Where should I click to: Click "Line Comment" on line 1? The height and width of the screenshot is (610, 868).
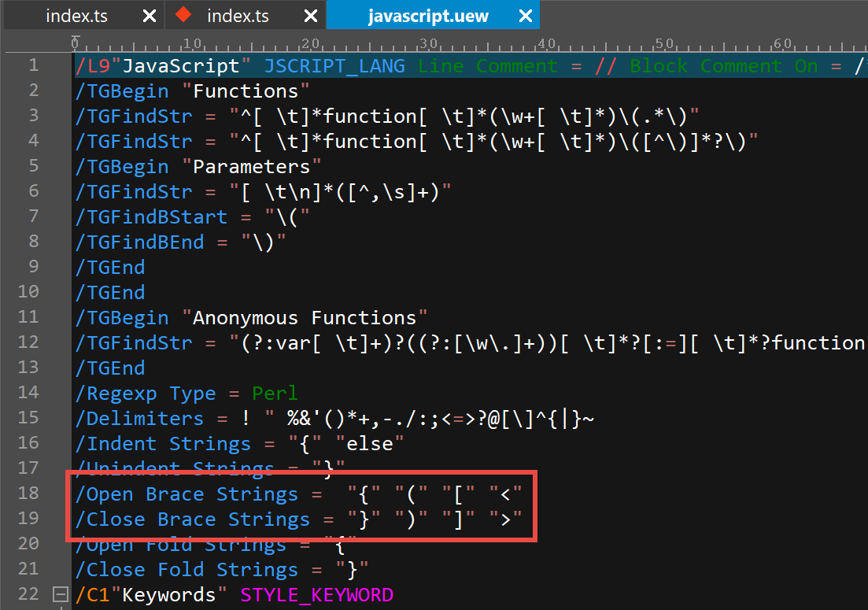coord(488,66)
